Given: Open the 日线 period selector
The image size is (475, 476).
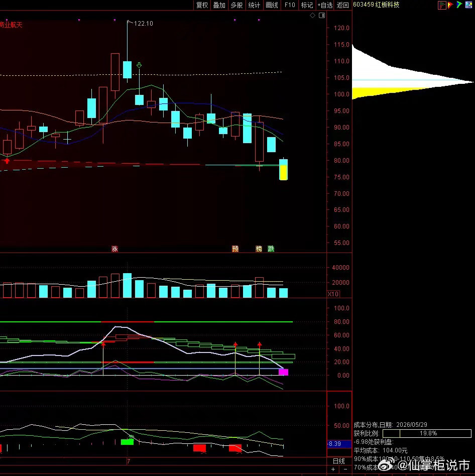Looking at the screenshot, I should coord(339,461).
